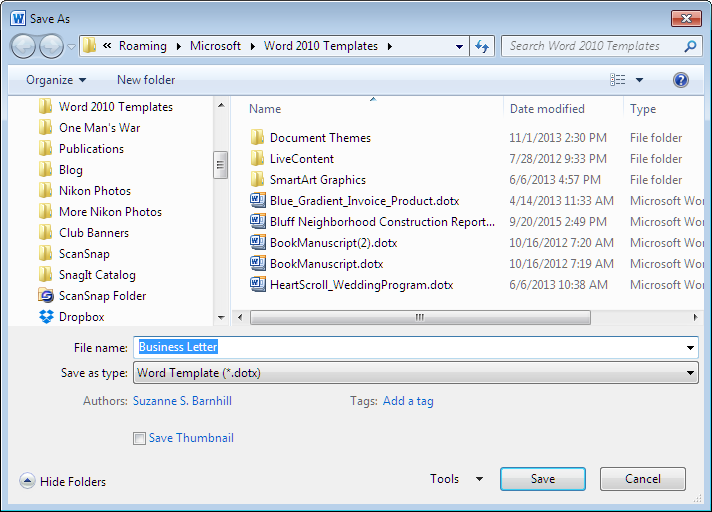
Task: Click the Help question mark icon
Action: tap(681, 80)
